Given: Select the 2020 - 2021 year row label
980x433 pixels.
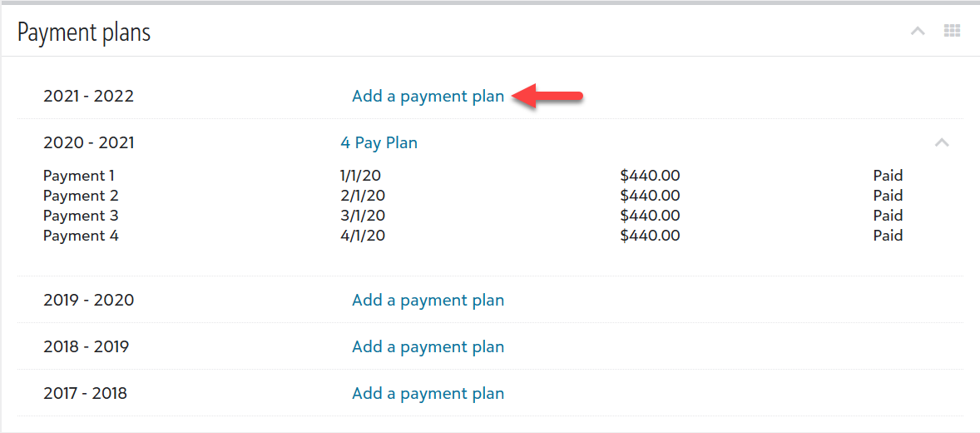Looking at the screenshot, I should (x=89, y=142).
